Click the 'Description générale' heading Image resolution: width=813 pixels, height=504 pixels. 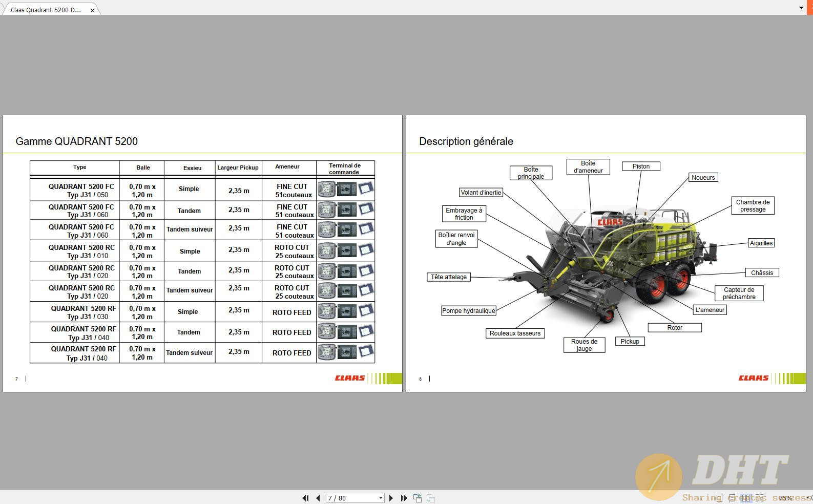point(466,141)
